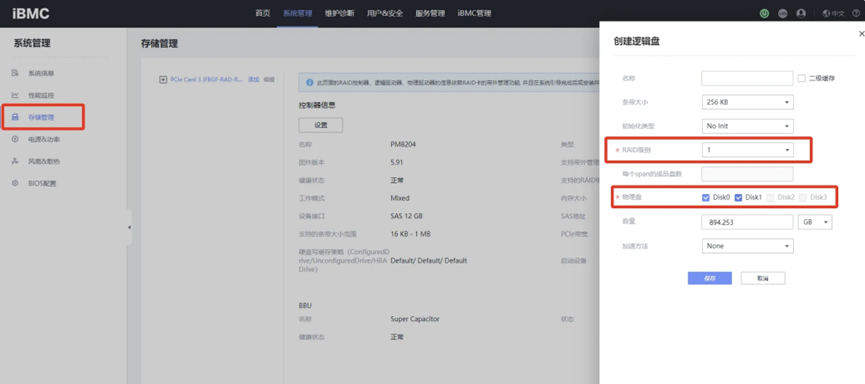Open the 条带大小 256 KB dropdown
865x384 pixels.
(x=747, y=103)
